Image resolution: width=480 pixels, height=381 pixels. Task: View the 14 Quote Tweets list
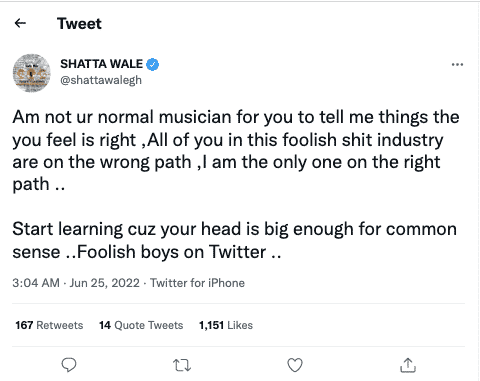point(141,325)
